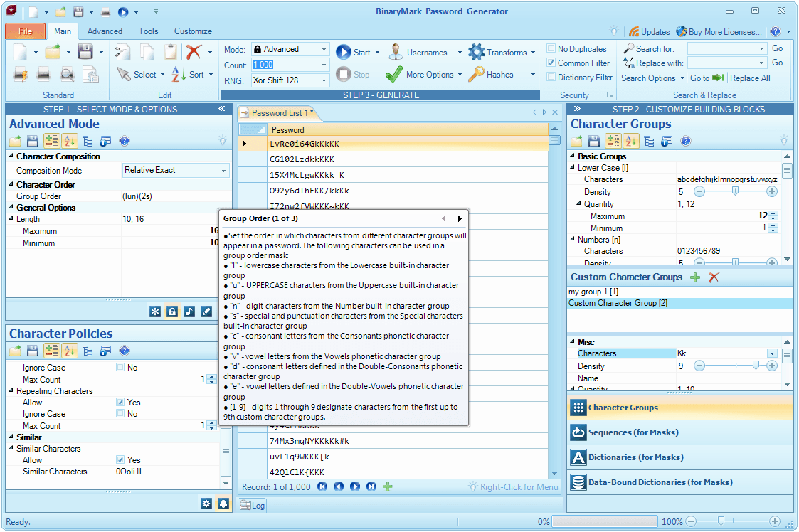Open Composition Mode Relative Exact dropdown
This screenshot has width=799, height=532.
pos(223,171)
